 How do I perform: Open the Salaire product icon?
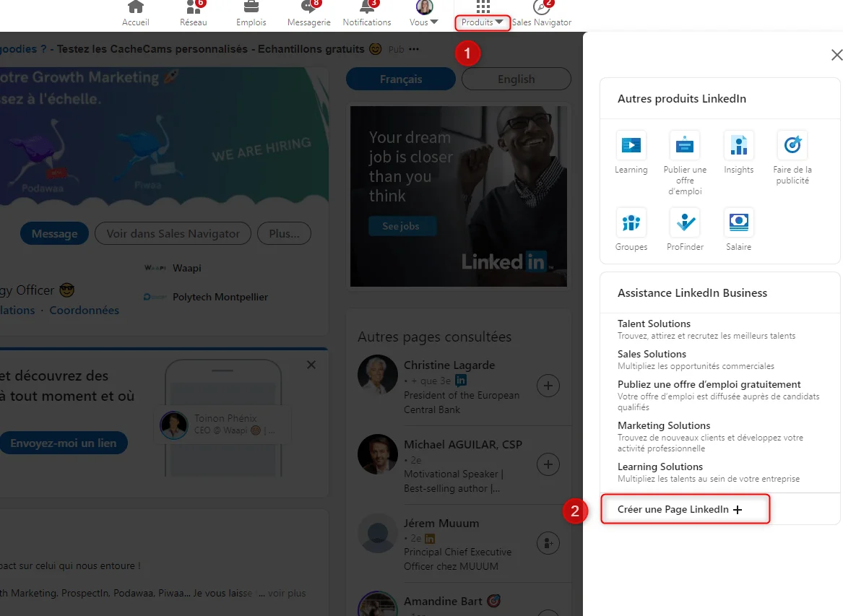pyautogui.click(x=739, y=230)
